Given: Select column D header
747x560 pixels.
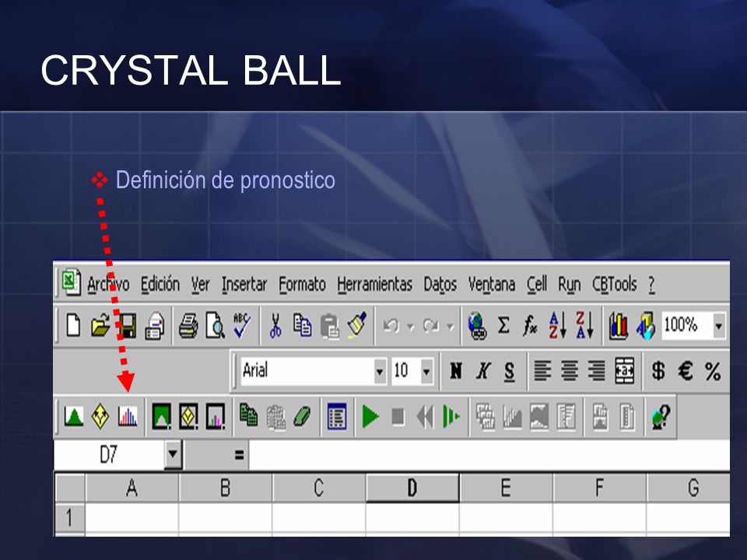Looking at the screenshot, I should click(412, 488).
